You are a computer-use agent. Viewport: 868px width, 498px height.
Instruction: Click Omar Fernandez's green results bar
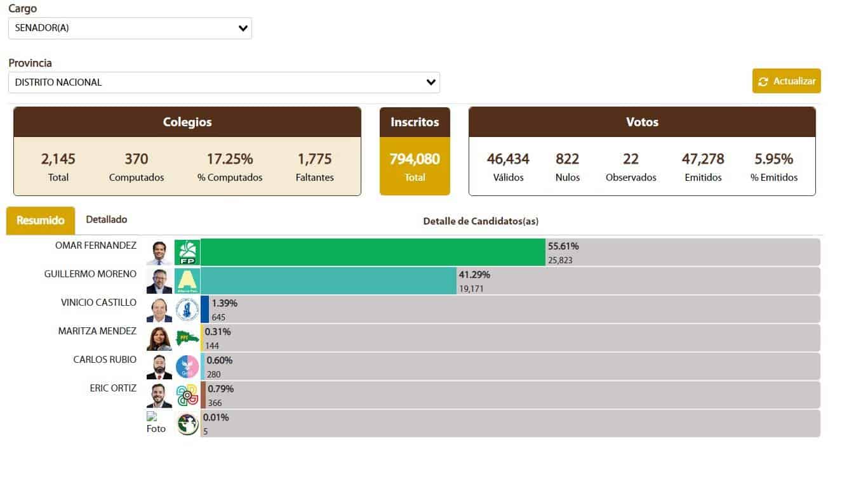(x=373, y=252)
